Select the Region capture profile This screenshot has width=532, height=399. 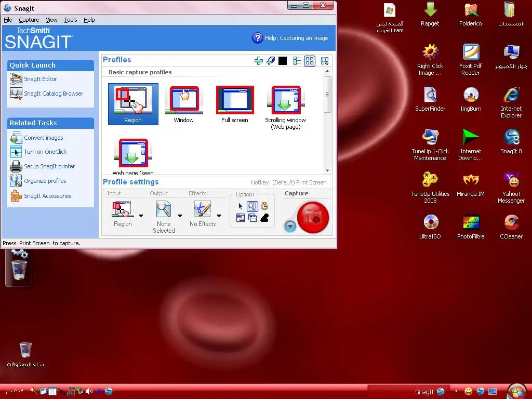point(133,104)
